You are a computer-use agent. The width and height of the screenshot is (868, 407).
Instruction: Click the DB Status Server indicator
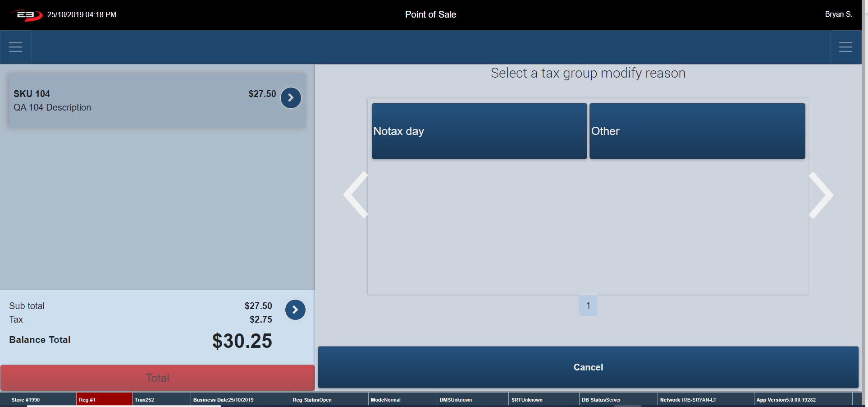coord(601,400)
